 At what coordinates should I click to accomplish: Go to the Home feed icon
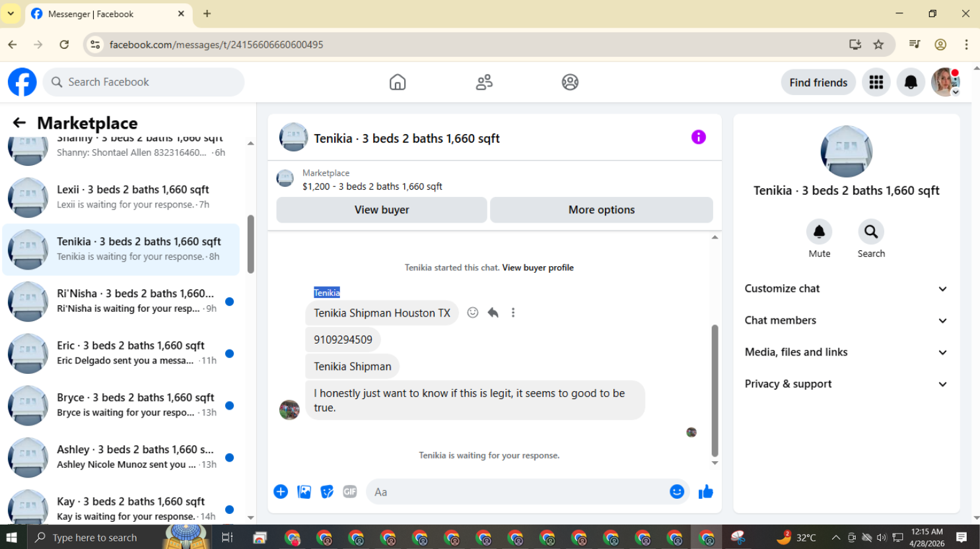(x=398, y=82)
